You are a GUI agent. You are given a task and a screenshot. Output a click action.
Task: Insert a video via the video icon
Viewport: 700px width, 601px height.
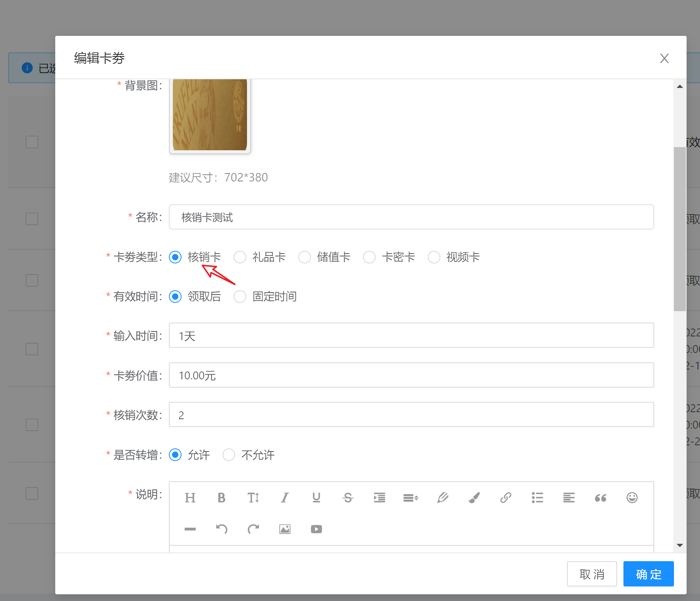316,529
